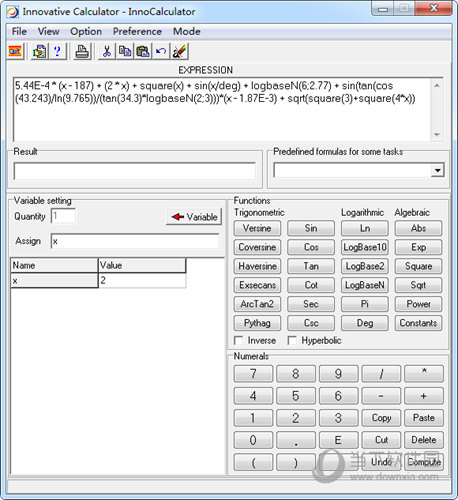
Task: Click the Paste button in Numerals
Action: pyautogui.click(x=424, y=418)
